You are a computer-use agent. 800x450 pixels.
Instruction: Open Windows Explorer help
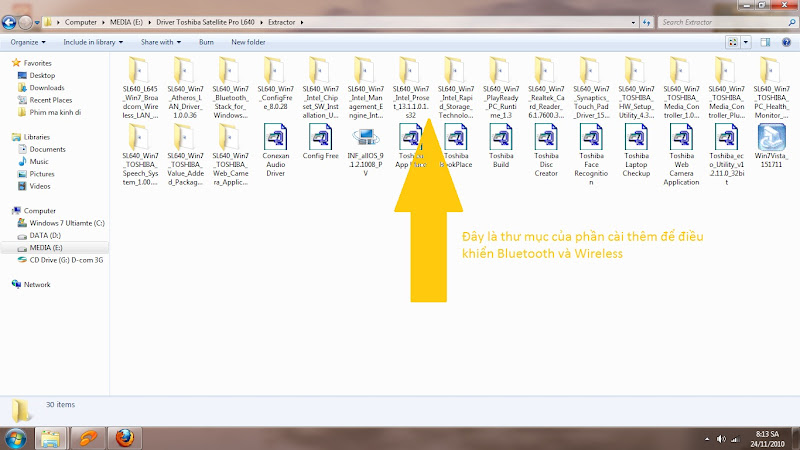(786, 42)
